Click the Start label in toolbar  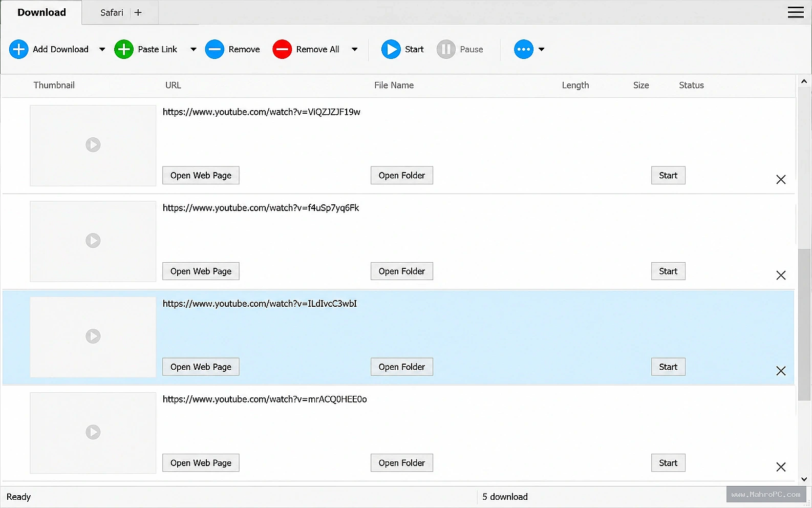[414, 50]
